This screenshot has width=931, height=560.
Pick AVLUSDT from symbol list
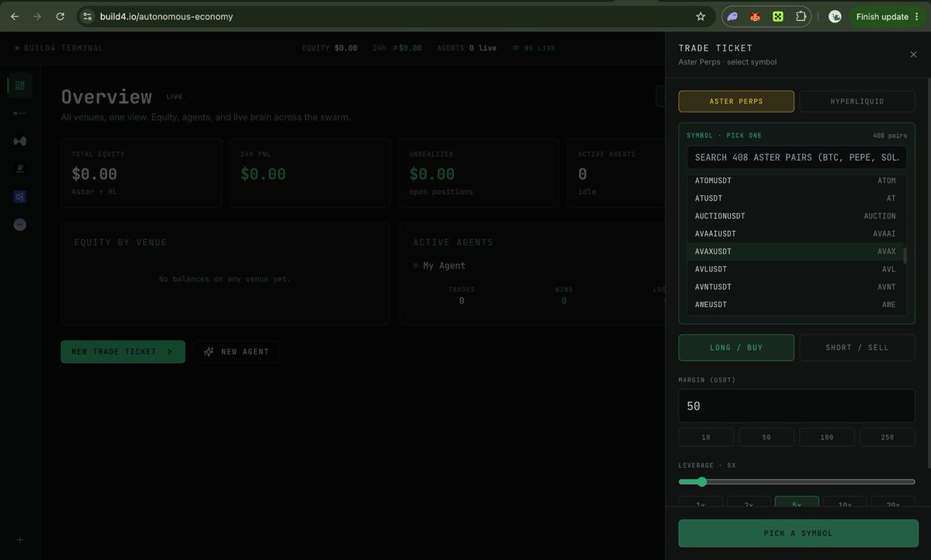coord(795,269)
